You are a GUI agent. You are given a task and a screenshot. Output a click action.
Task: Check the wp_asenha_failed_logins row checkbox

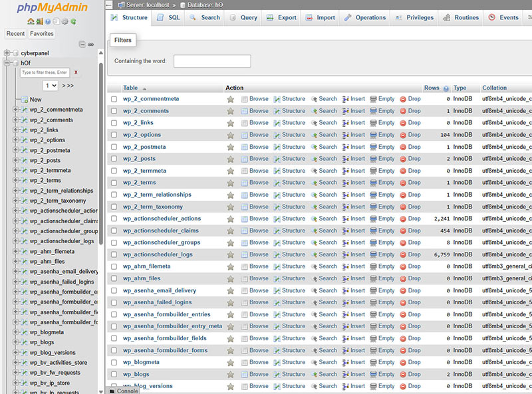[x=114, y=302]
